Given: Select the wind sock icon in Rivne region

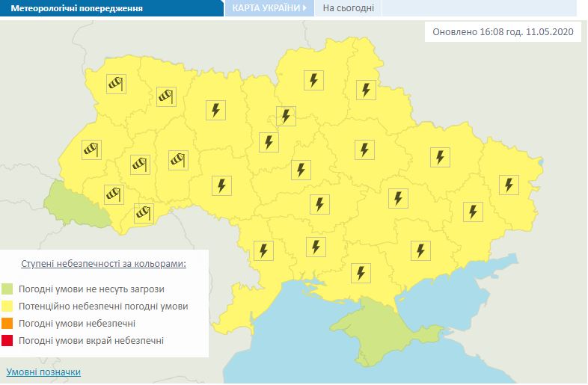Looking at the screenshot, I should [x=165, y=96].
